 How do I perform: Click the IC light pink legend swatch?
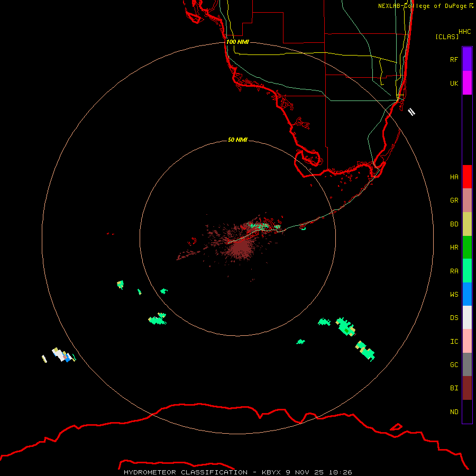click(467, 341)
